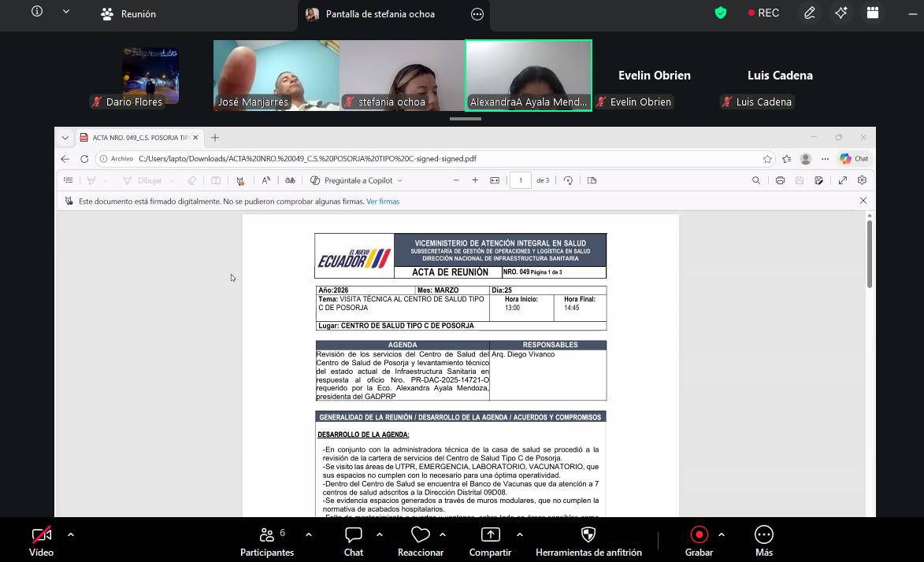Select AlexandraA Ayala video thumbnail
Viewport: 924px width, 562px height.
point(528,76)
